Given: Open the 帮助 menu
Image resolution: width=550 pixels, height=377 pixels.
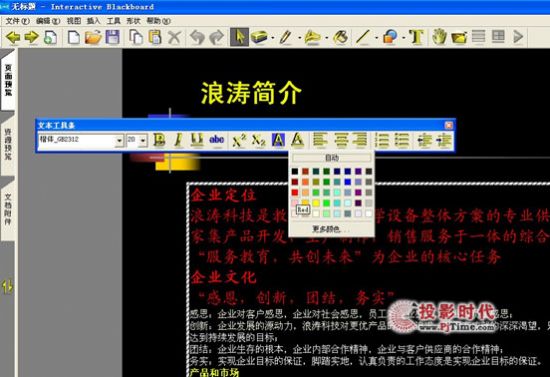Looking at the screenshot, I should [159, 21].
